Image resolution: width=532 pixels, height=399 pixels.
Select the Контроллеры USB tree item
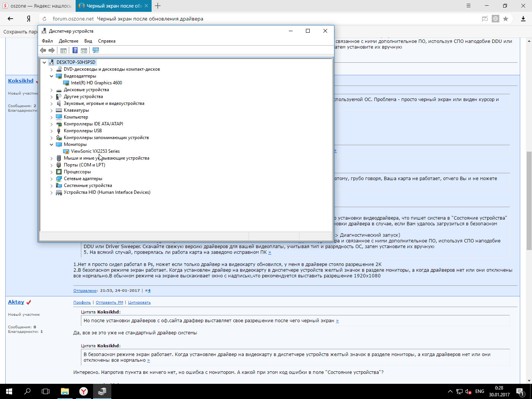(83, 131)
